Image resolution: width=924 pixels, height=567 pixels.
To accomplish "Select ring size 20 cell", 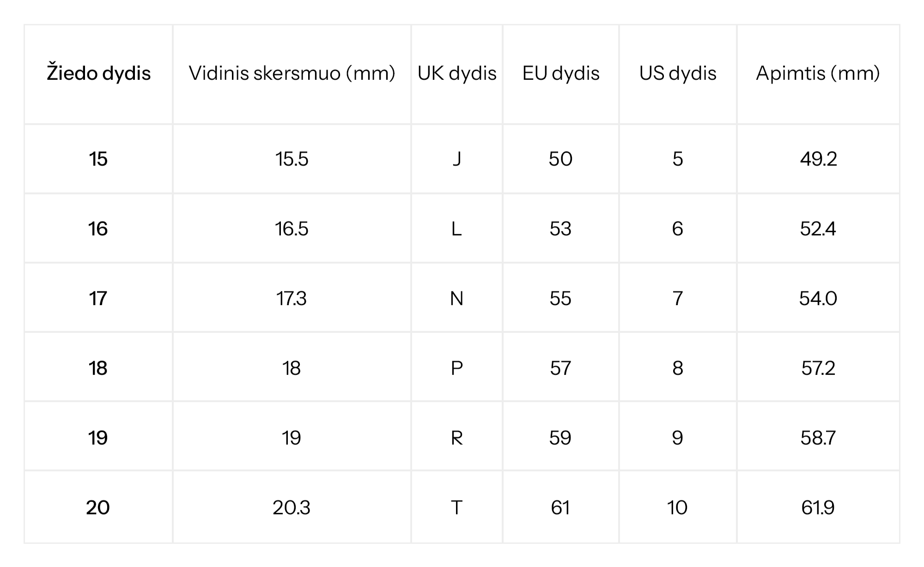I will pos(98,508).
